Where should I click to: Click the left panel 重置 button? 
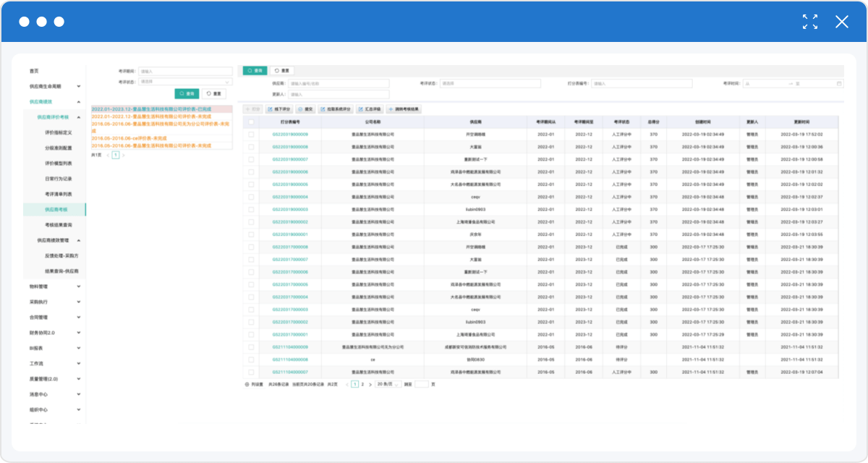(213, 94)
